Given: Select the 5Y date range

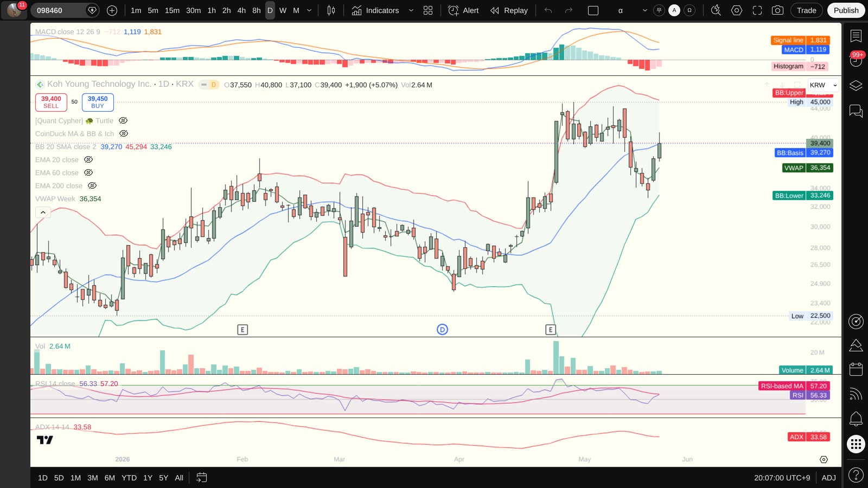Looking at the screenshot, I should click(x=163, y=478).
